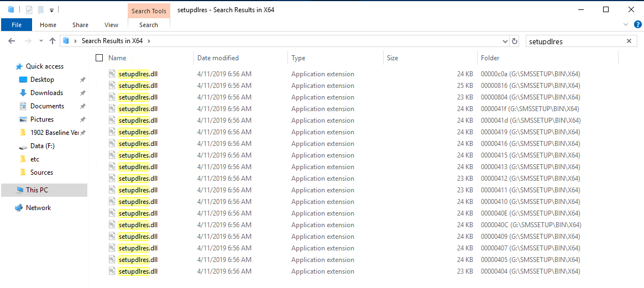Open the Recent locations dropdown arrow
The height and width of the screenshot is (288, 644).
[41, 41]
